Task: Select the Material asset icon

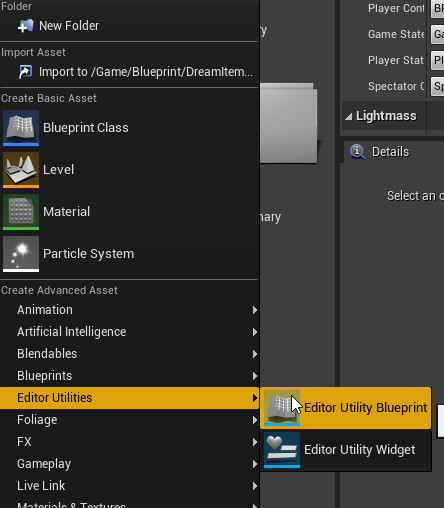Action: 21,212
